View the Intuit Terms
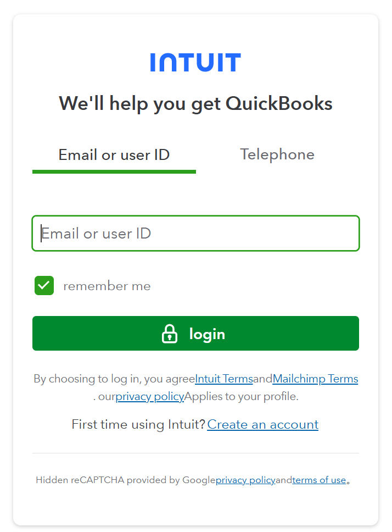Screen dimensions: 392x532 tap(223, 379)
